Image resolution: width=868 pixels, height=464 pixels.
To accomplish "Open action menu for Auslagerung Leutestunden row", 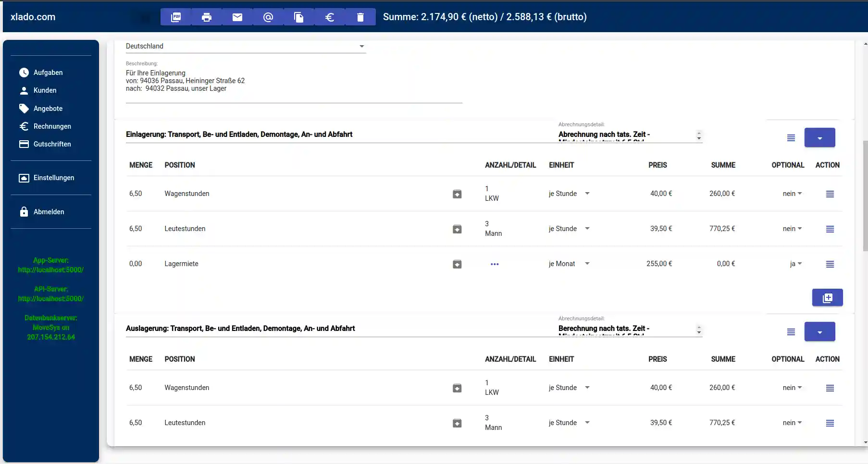I will tap(830, 423).
